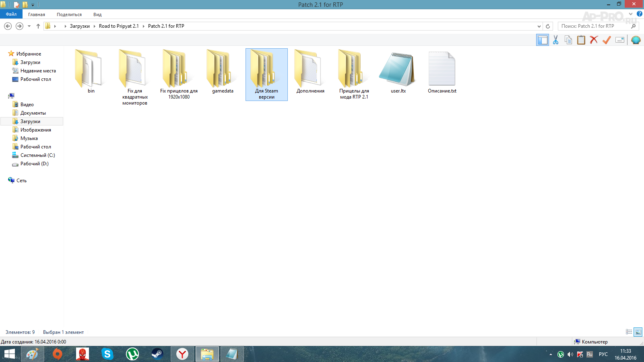Viewport: 644px width, 362px height.
Task: Select the Описание.txt file
Action: [442, 72]
